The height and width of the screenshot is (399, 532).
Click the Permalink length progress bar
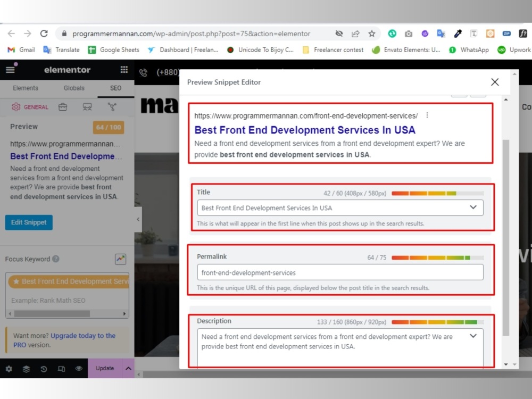click(x=437, y=258)
